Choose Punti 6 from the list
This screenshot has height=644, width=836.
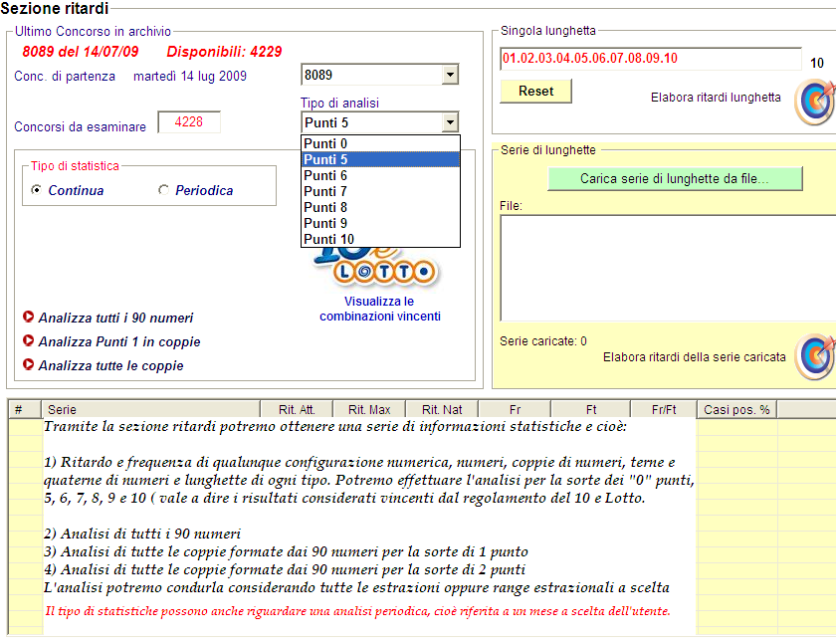[380, 175]
